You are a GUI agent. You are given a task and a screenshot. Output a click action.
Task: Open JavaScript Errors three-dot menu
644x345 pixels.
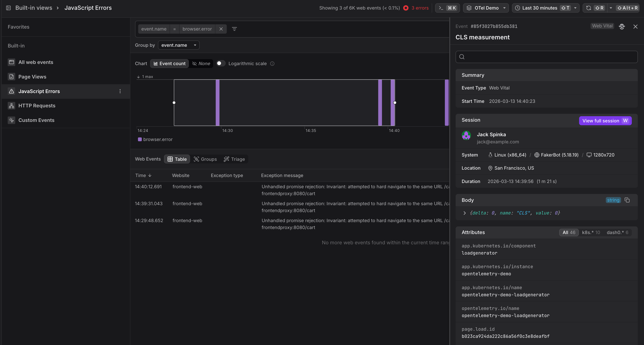click(120, 91)
